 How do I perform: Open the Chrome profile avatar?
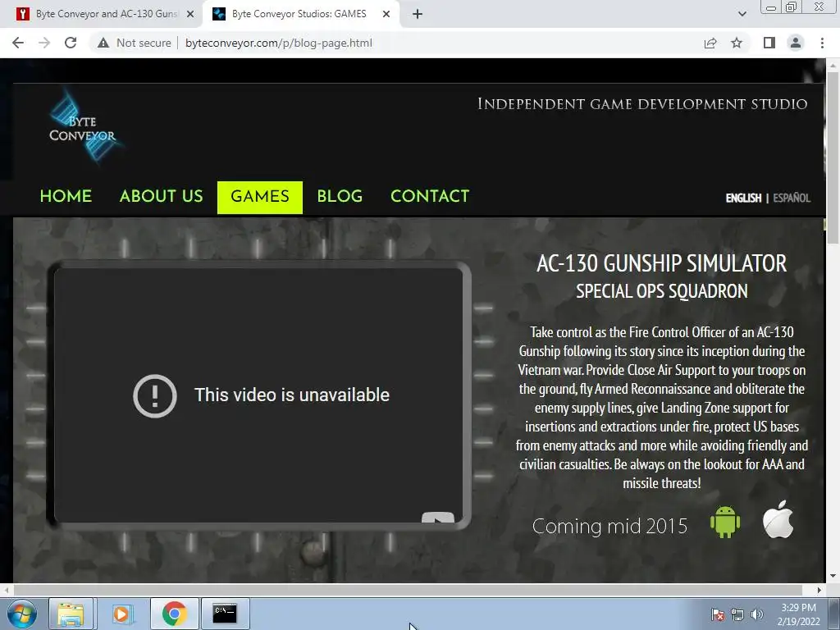(x=796, y=43)
